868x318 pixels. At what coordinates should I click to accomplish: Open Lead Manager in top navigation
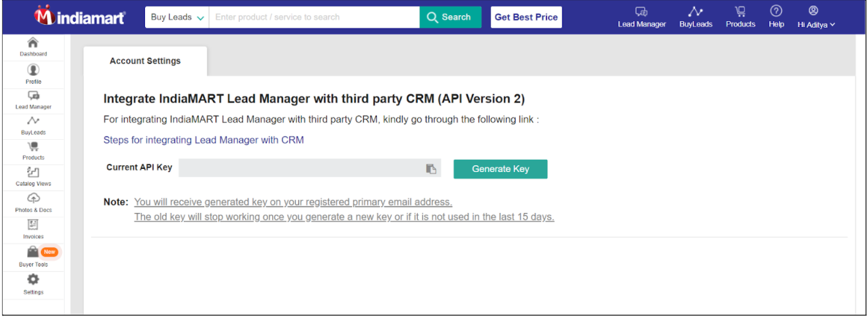pyautogui.click(x=641, y=17)
